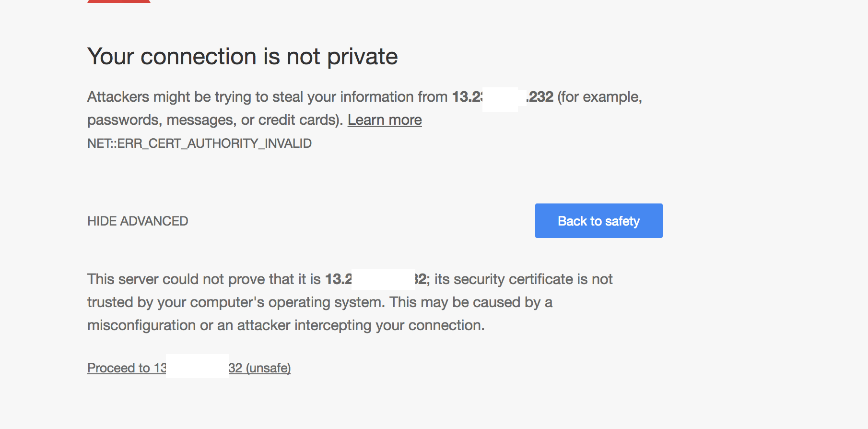Click "its security certificate is not" text
Screen dimensions: 868x429
pos(523,279)
